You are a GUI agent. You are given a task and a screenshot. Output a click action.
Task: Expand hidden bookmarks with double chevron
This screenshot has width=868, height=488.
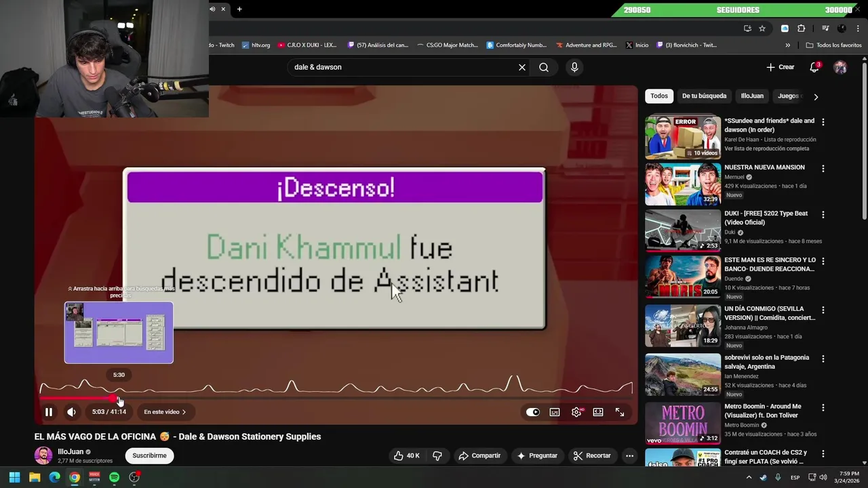click(x=787, y=45)
